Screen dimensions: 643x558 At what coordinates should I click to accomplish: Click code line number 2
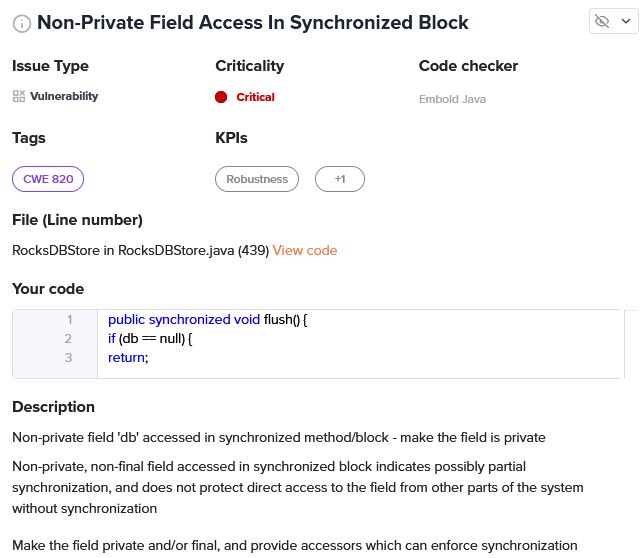(x=68, y=339)
